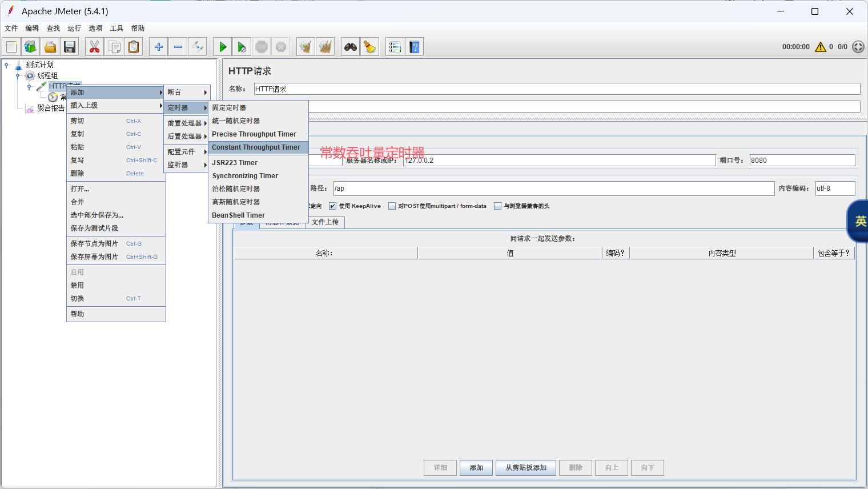Toggle the 使用 KeepAlive checkbox
The height and width of the screenshot is (489, 868).
point(332,206)
